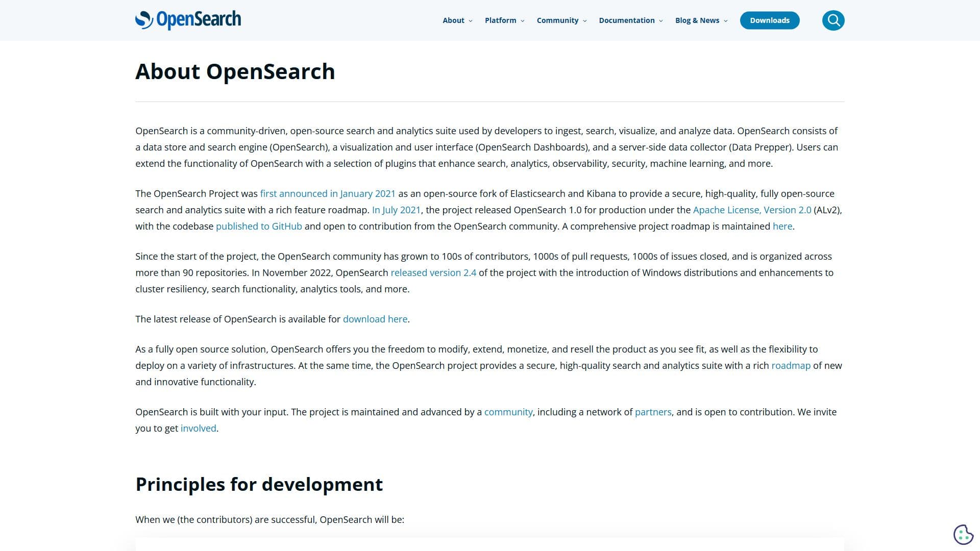
Task: Expand the Documentation chevron arrow
Action: click(661, 21)
